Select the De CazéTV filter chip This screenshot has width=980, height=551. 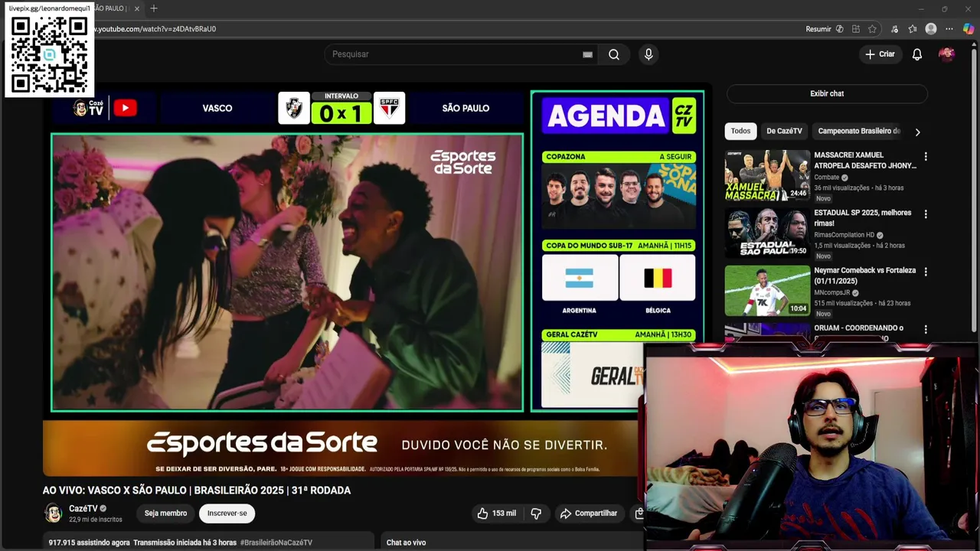click(784, 131)
